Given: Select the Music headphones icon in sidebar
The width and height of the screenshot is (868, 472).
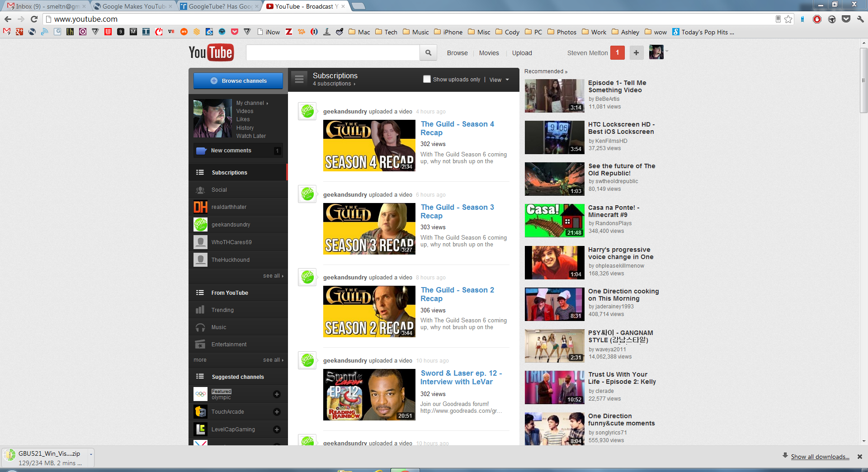Looking at the screenshot, I should point(200,327).
